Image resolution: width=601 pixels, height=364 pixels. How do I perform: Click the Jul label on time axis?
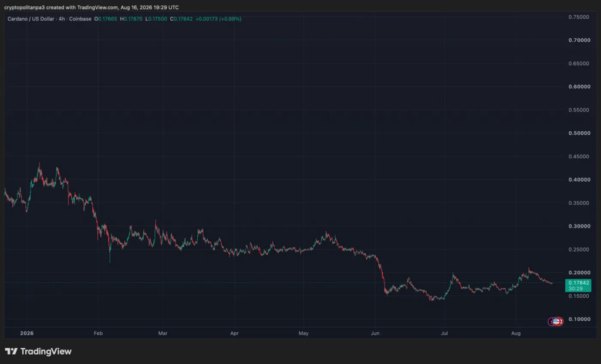click(444, 333)
